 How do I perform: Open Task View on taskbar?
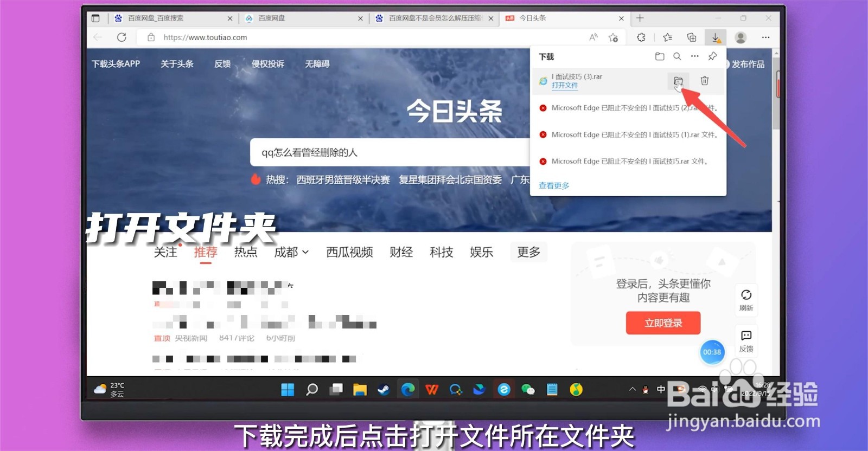tap(336, 389)
